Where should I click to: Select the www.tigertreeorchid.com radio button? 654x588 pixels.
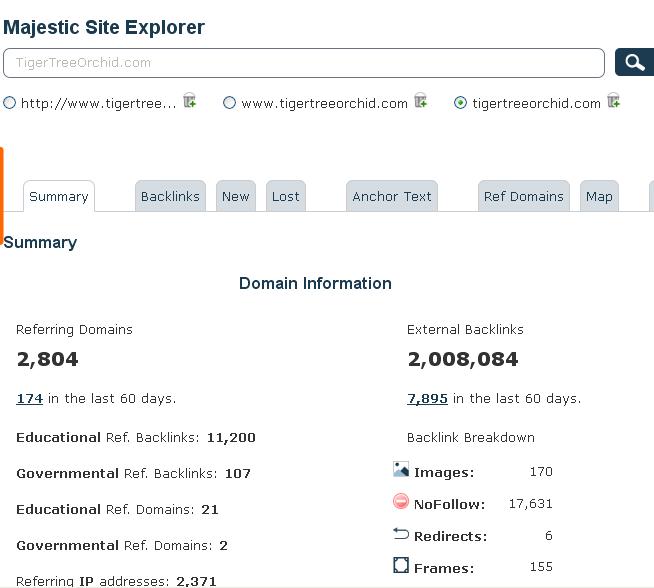tap(229, 103)
